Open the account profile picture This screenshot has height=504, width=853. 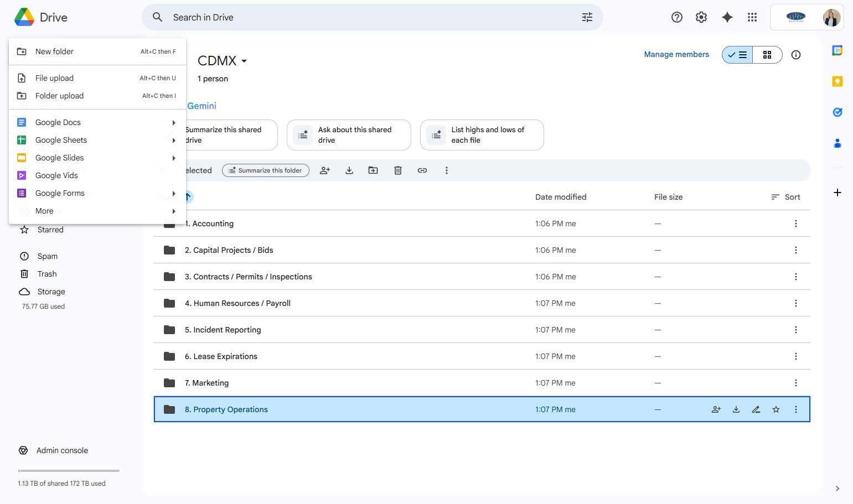(831, 17)
